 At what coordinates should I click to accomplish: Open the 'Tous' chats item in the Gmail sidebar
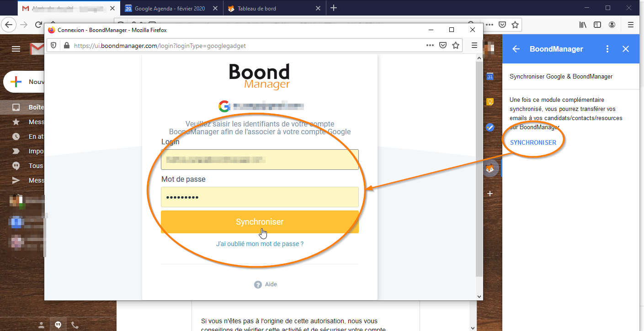[23, 166]
